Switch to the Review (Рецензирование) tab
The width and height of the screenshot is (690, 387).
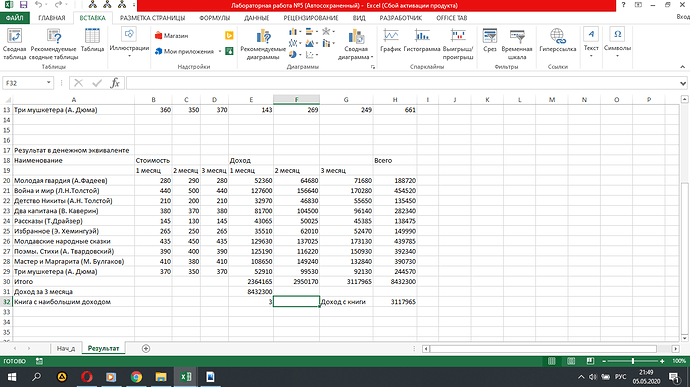(x=311, y=18)
